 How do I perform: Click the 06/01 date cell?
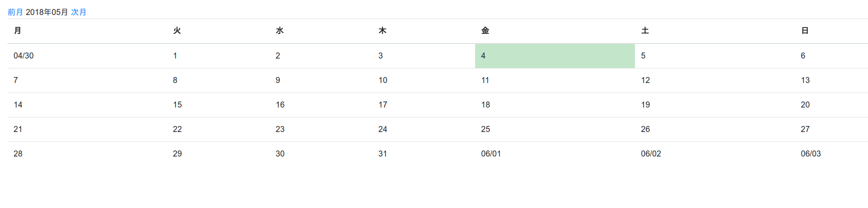pos(491,153)
